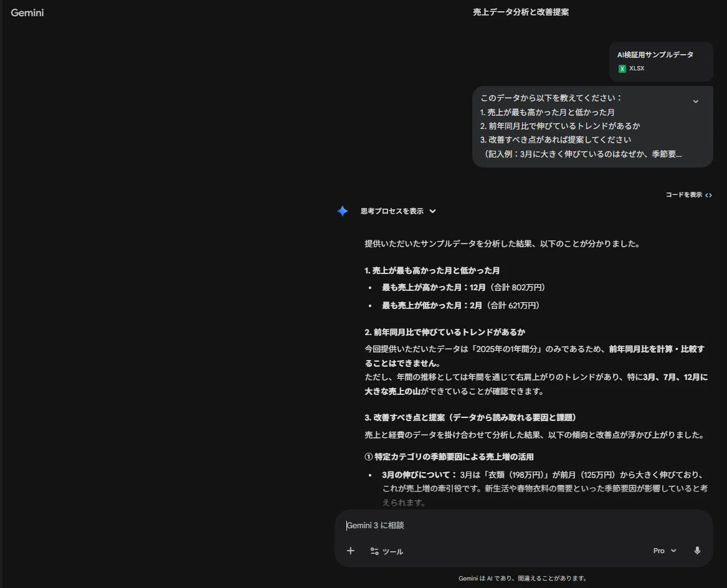Click heading 2. 前年同月比で伸びているトレンドがあるか
The image size is (727, 588).
click(445, 333)
